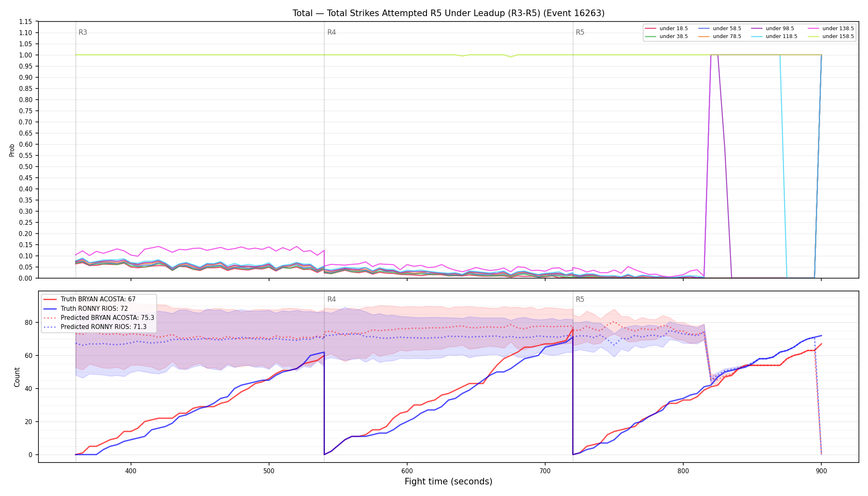Click the R4 round label in bottom chart
The width and height of the screenshot is (868, 496).
331,299
